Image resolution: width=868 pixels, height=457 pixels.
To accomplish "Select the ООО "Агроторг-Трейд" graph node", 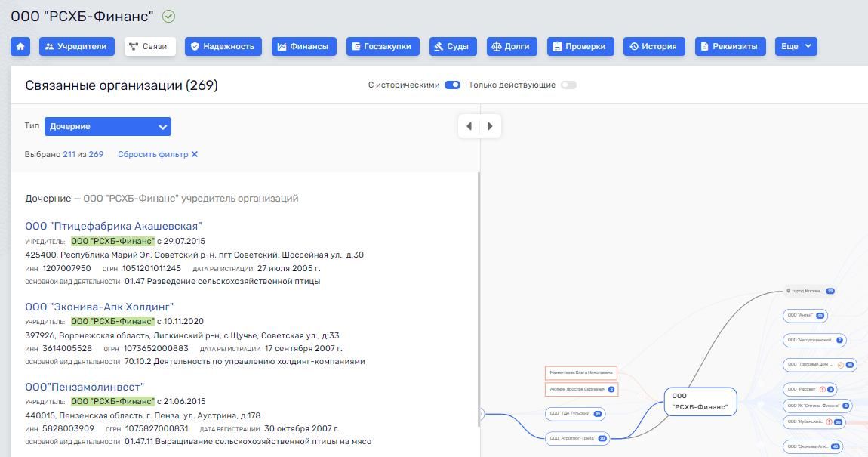I will [x=577, y=438].
